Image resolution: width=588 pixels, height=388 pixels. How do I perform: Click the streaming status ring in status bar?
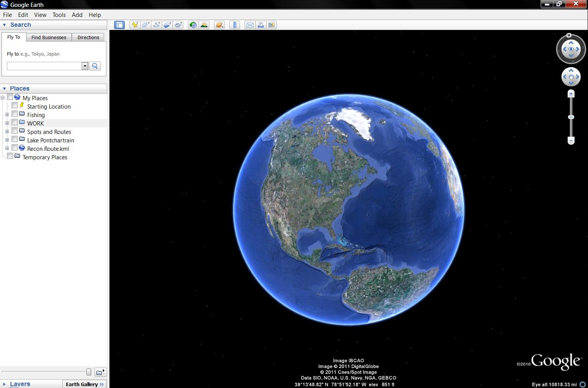(583, 384)
